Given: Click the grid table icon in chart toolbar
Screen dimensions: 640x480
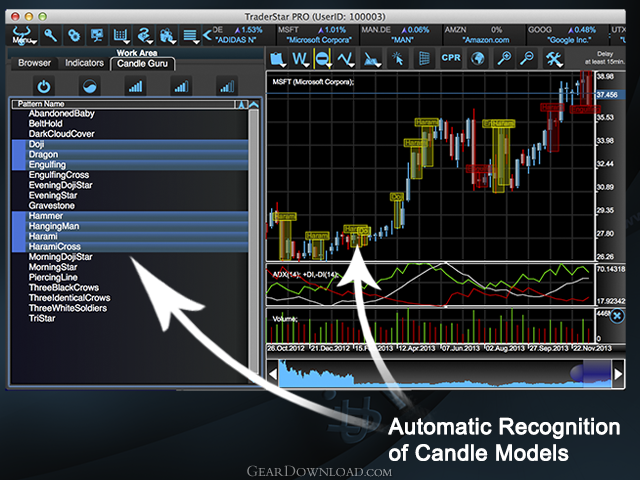Looking at the screenshot, I should [x=424, y=58].
